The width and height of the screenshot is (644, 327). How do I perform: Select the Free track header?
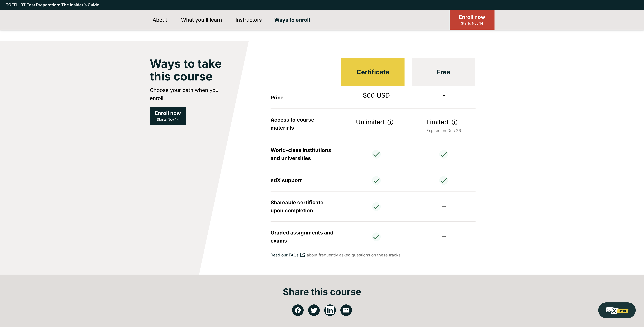[443, 72]
